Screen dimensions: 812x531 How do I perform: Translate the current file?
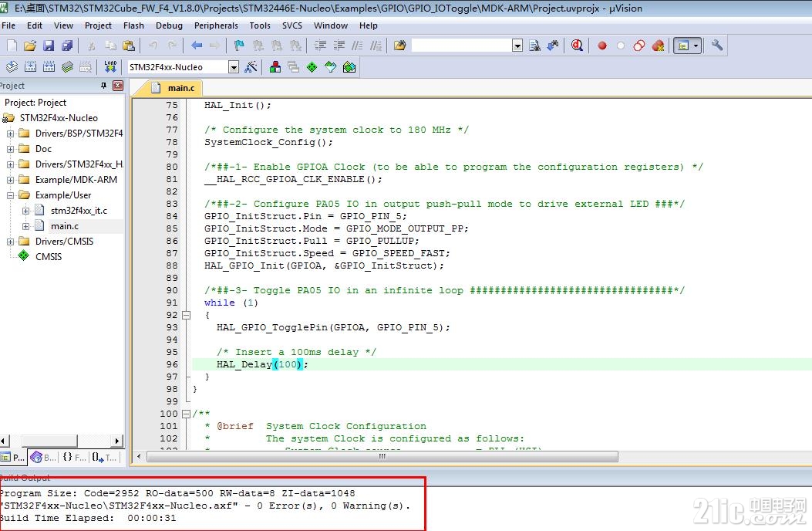[x=12, y=67]
